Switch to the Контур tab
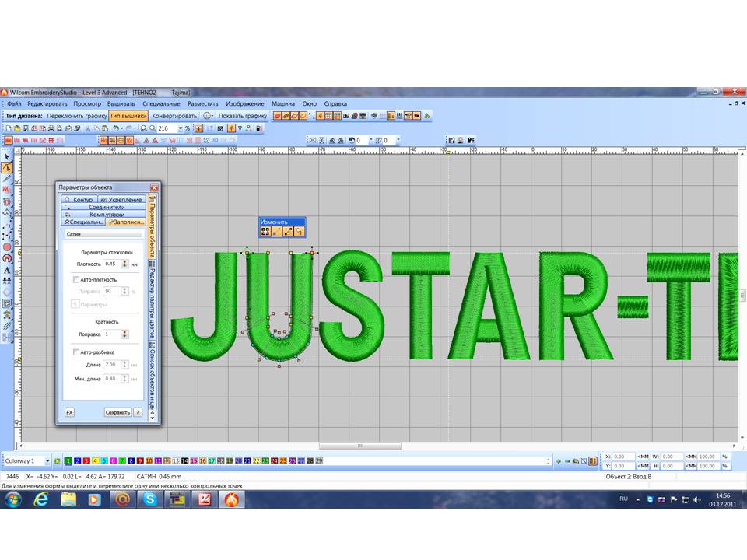Screen dimensions: 747x560 (x=79, y=200)
